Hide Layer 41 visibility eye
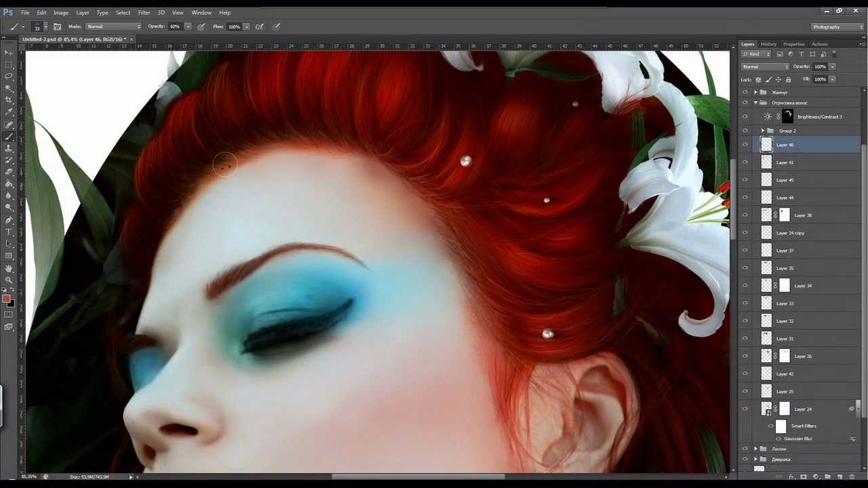Image resolution: width=868 pixels, height=488 pixels. pos(745,162)
